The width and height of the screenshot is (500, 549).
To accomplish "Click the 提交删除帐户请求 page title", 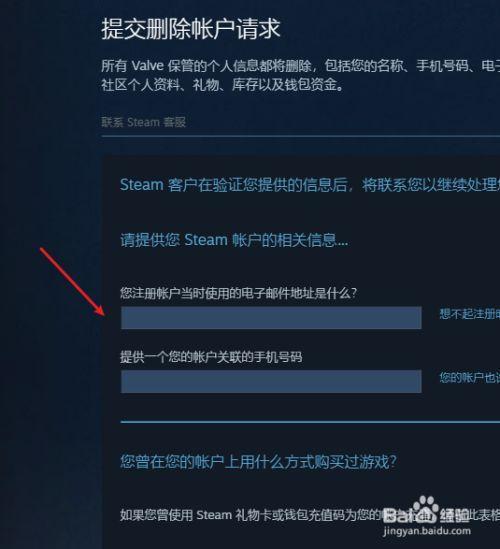I will [x=191, y=29].
